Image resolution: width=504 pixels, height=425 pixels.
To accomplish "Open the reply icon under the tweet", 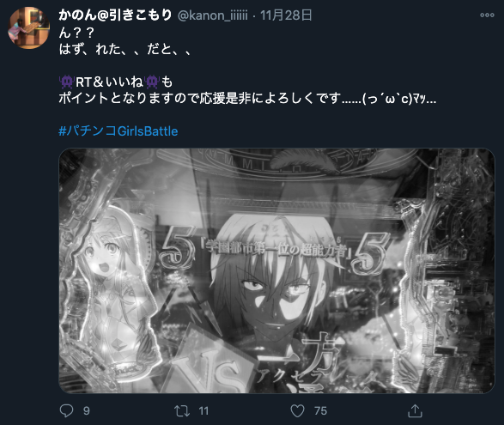I will pos(66,410).
